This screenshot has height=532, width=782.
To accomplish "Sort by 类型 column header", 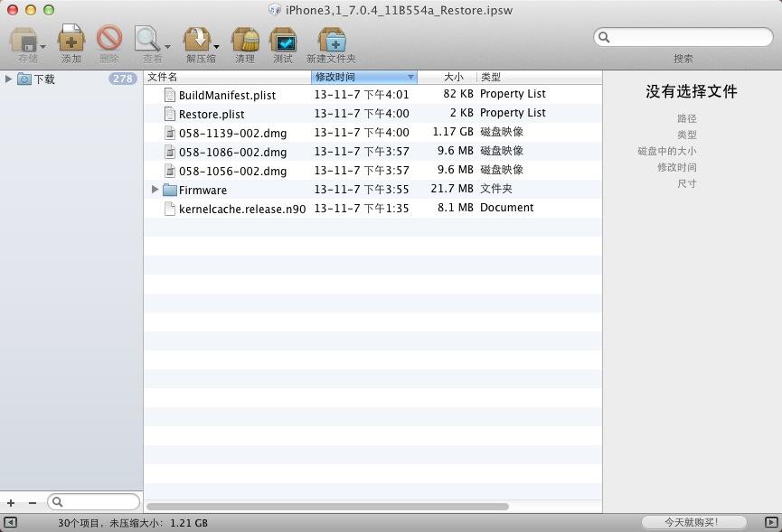I will tap(539, 77).
